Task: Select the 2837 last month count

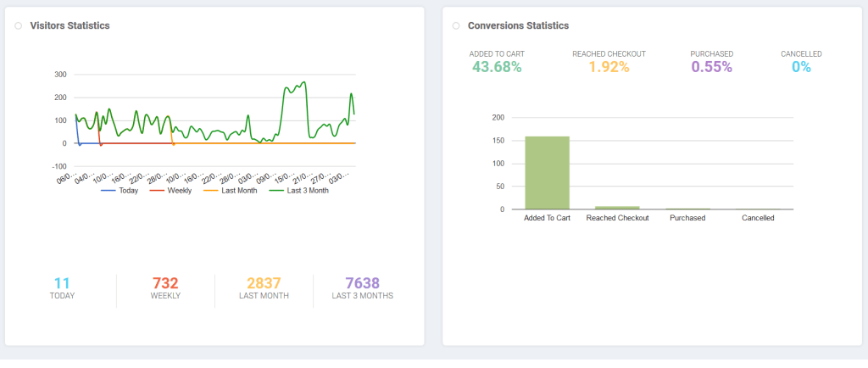Action: 264,283
